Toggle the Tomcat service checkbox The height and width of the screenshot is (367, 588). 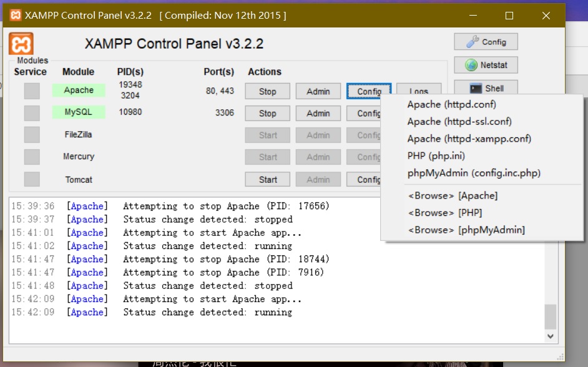click(x=32, y=179)
